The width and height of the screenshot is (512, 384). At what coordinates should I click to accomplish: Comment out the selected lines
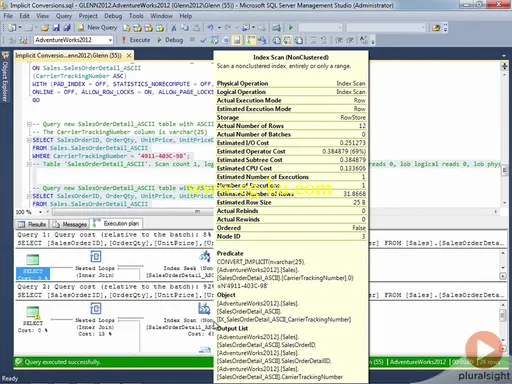point(313,40)
